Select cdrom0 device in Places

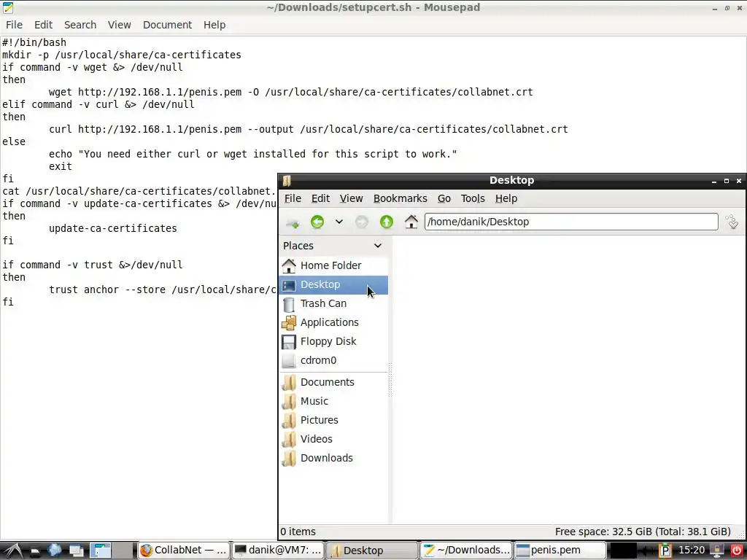(333, 360)
